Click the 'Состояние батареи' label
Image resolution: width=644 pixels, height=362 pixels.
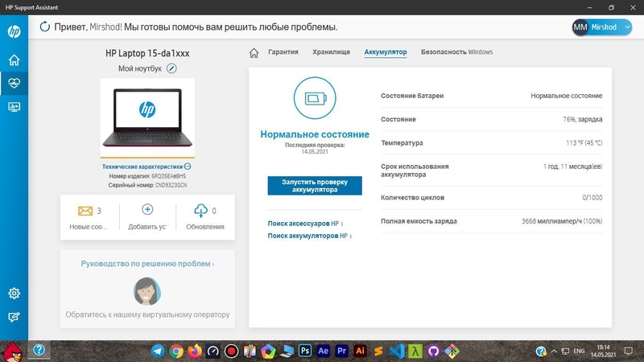pos(412,96)
